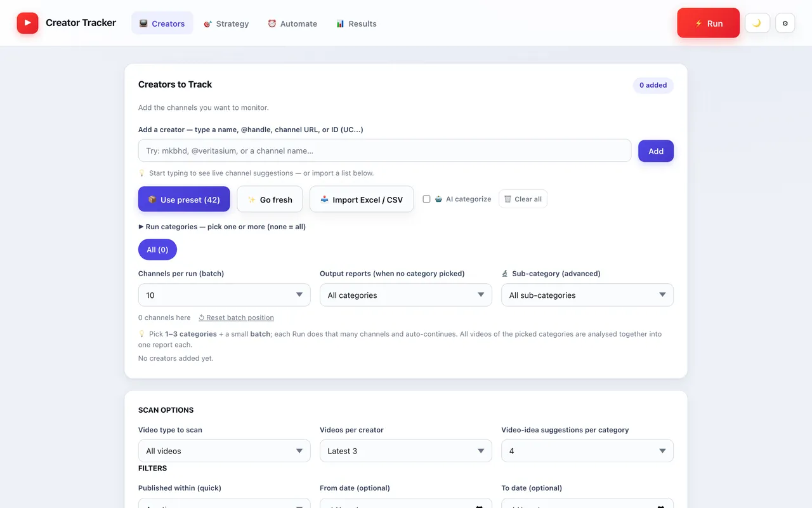Screen dimensions: 812x508
Task: Click the Add button
Action: point(656,151)
